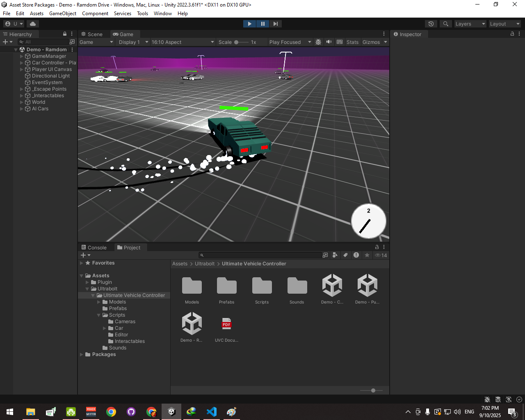Toggle Mute Audio in the Game view
The width and height of the screenshot is (525, 420).
click(329, 42)
